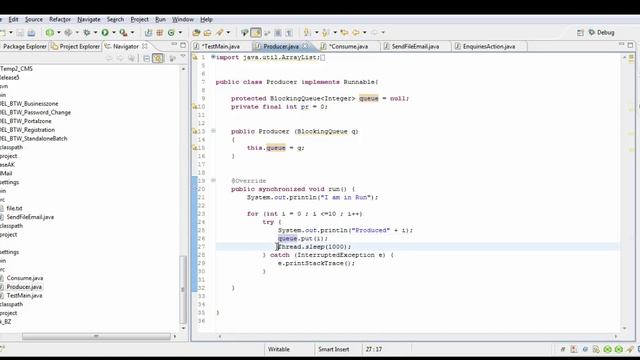Click the Run External Tools icon

click(x=123, y=33)
